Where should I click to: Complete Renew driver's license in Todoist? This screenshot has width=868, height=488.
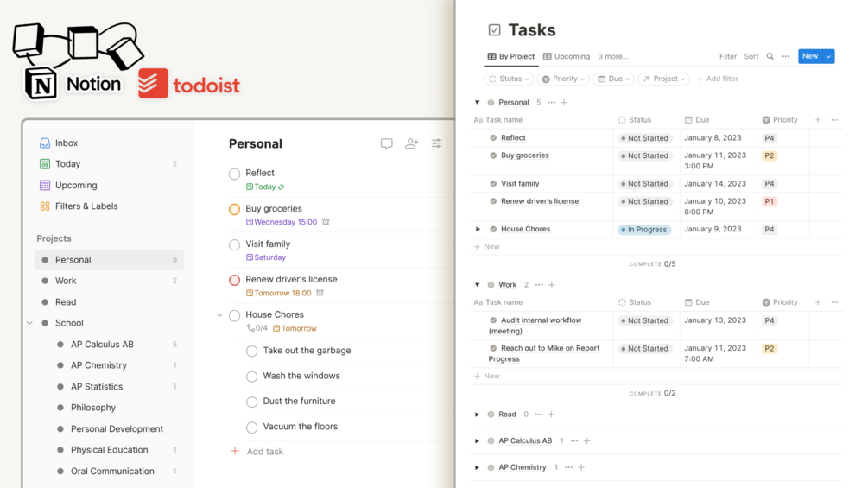[234, 280]
